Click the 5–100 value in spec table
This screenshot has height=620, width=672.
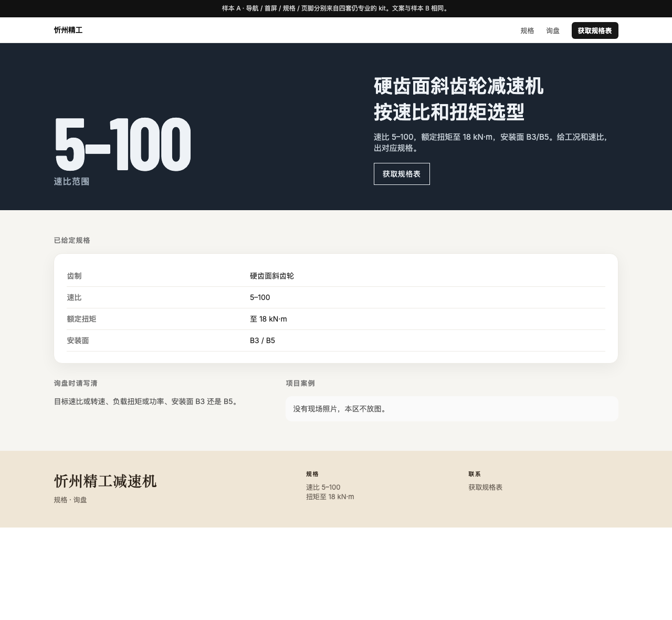click(x=260, y=297)
